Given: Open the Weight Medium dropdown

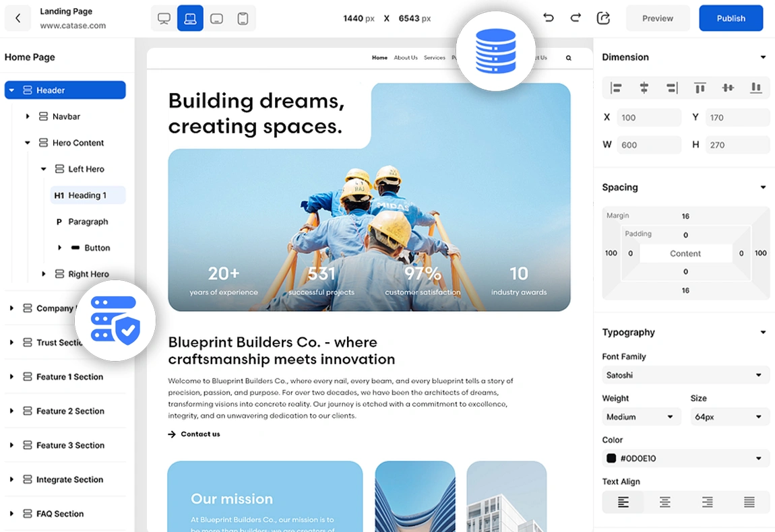Looking at the screenshot, I should (x=639, y=417).
